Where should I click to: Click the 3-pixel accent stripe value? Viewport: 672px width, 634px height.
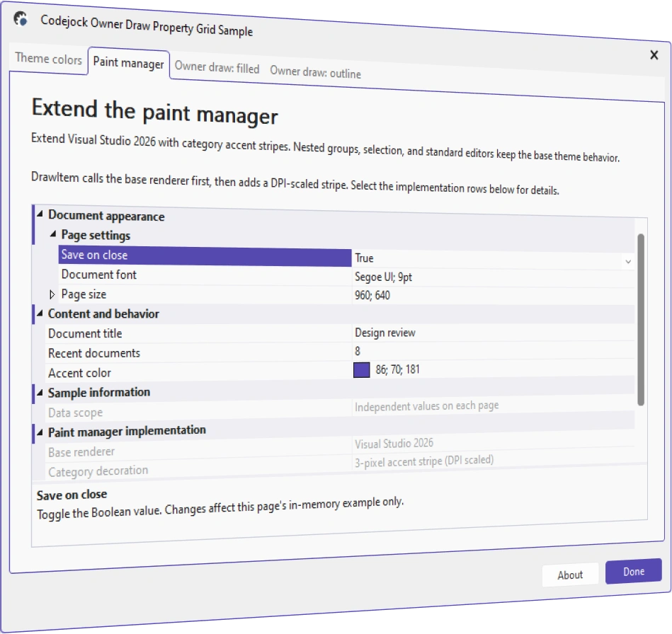click(424, 461)
